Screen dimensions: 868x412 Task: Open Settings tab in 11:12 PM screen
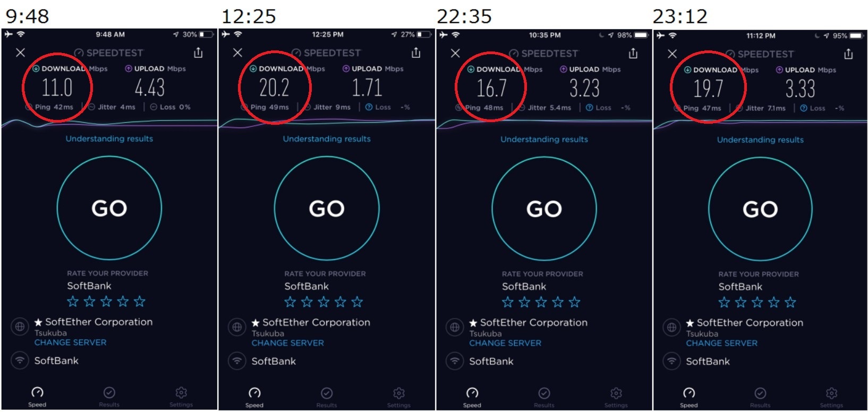(x=831, y=398)
